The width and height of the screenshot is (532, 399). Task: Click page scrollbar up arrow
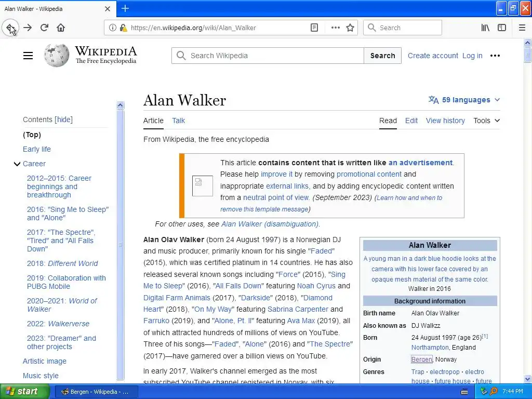527,43
